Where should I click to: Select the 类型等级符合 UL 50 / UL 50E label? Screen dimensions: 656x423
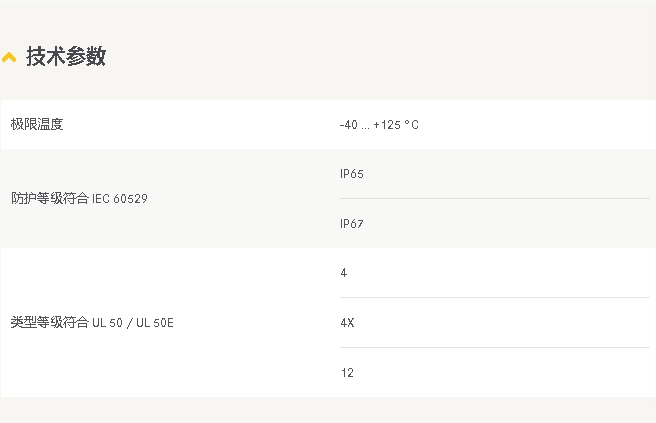point(92,323)
